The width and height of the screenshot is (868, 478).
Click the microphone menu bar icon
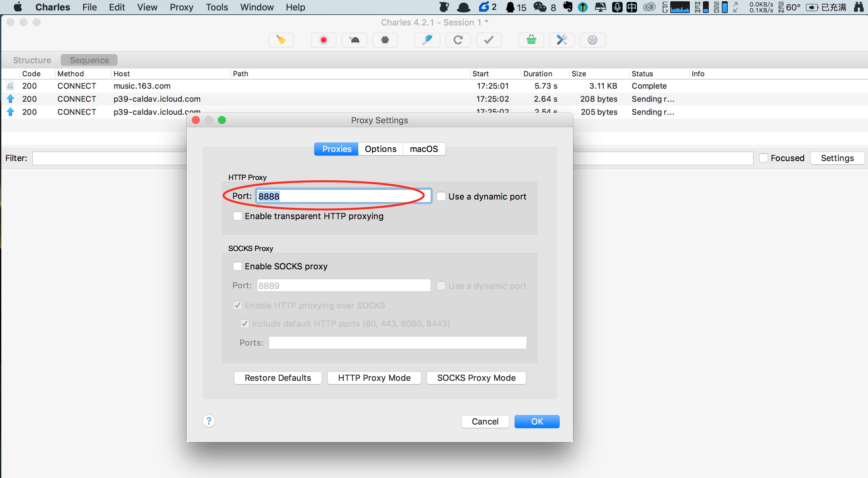pyautogui.click(x=617, y=7)
